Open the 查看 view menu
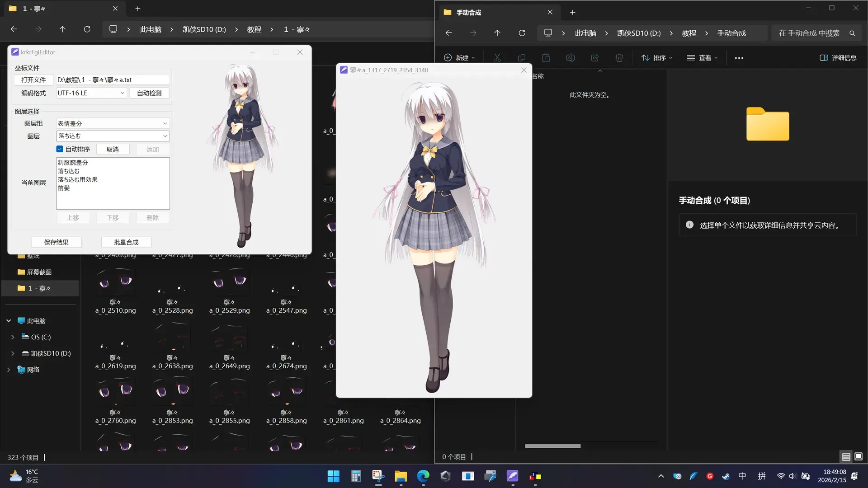Screen dimensions: 868x488 (x=702, y=58)
